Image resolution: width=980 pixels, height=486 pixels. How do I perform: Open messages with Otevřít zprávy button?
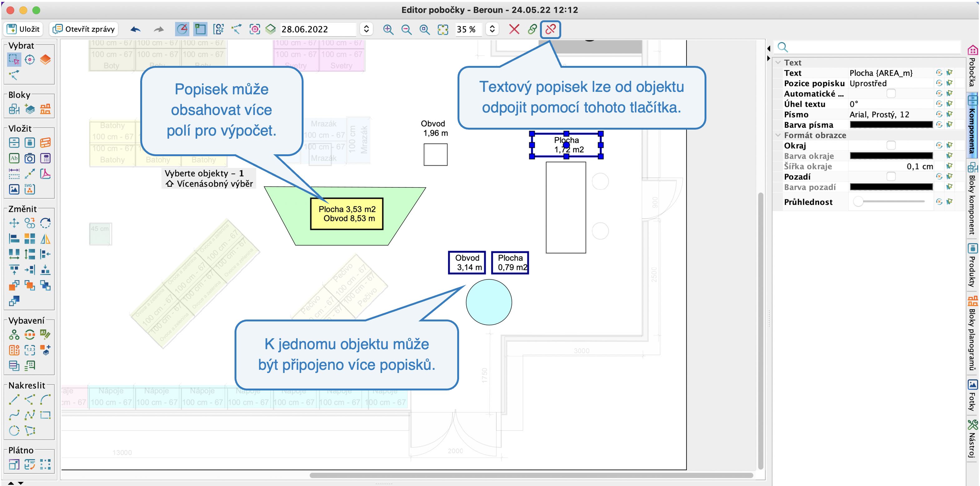point(83,29)
